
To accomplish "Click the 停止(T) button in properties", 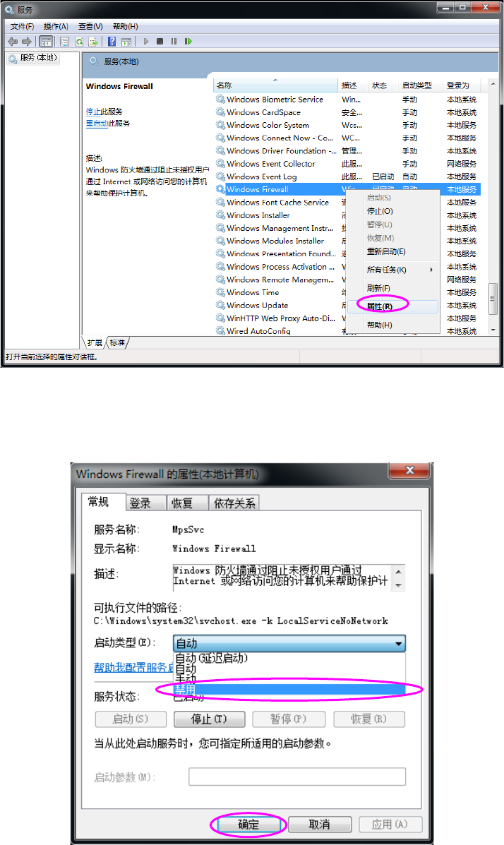I will [x=209, y=719].
